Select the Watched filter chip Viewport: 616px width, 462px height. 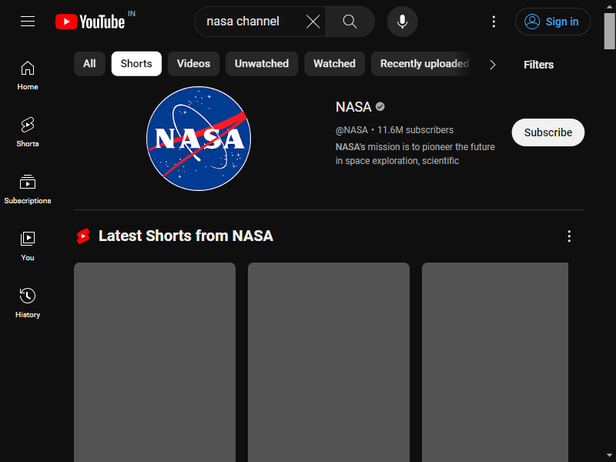point(334,64)
